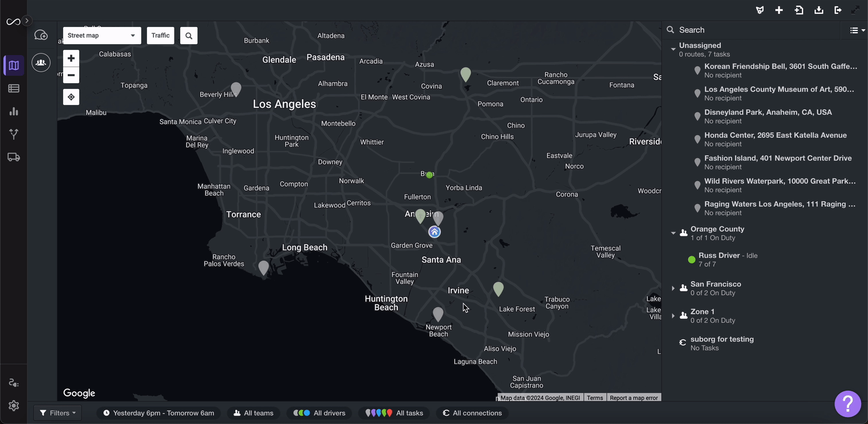Select the task pin near Lake Forest

click(498, 289)
